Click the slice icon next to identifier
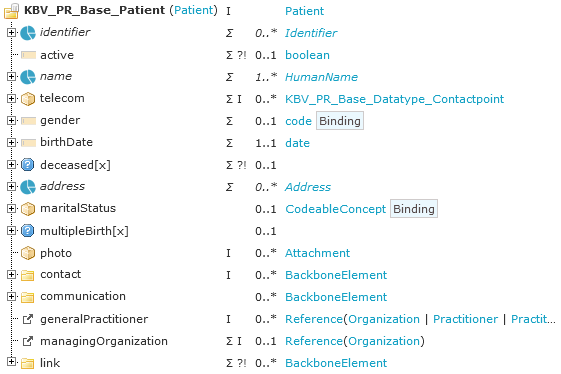561x374 pixels. coord(28,33)
